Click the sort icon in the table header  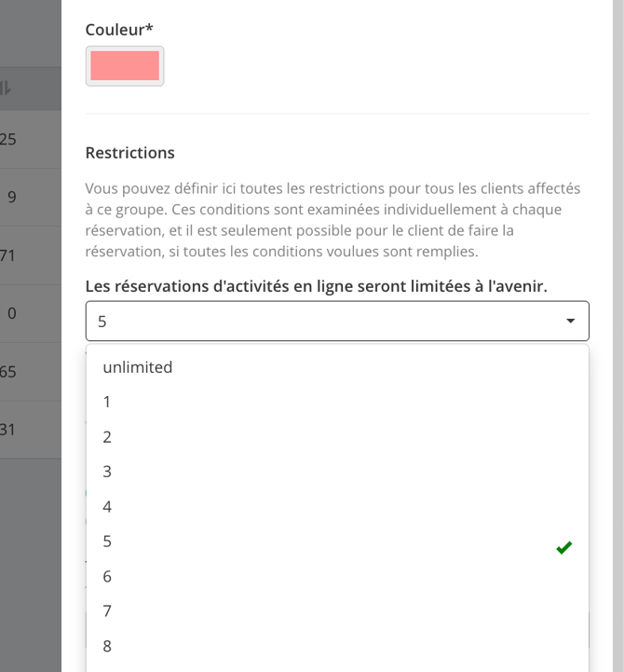pyautogui.click(x=6, y=88)
